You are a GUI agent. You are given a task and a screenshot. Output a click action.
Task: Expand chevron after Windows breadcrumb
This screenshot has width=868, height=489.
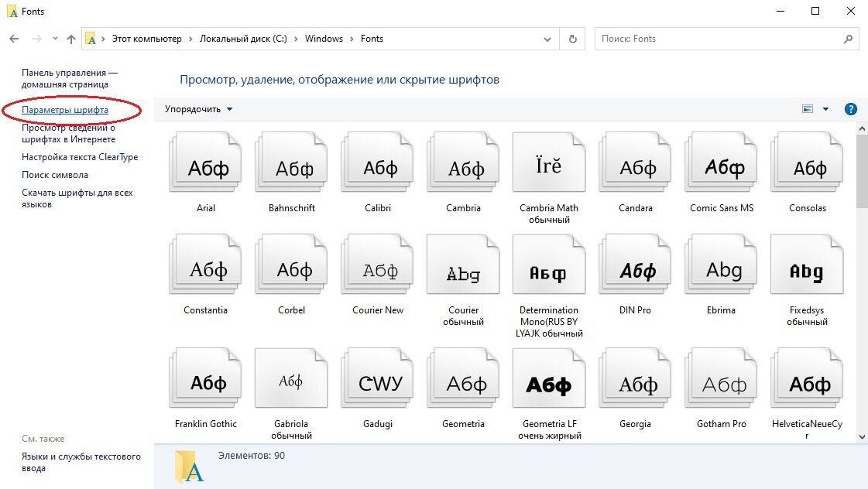coord(352,39)
